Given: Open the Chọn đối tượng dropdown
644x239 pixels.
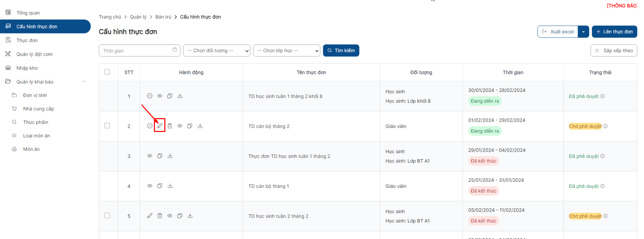Looking at the screenshot, I should click(x=217, y=51).
